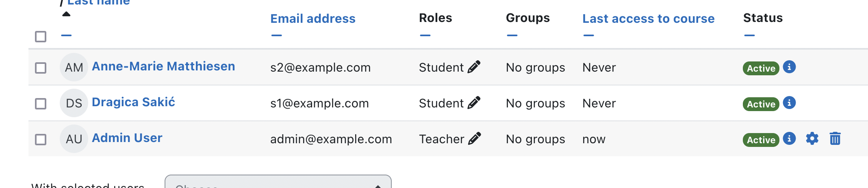The height and width of the screenshot is (188, 868).
Task: Sort by Last access to course
Action: 648,18
